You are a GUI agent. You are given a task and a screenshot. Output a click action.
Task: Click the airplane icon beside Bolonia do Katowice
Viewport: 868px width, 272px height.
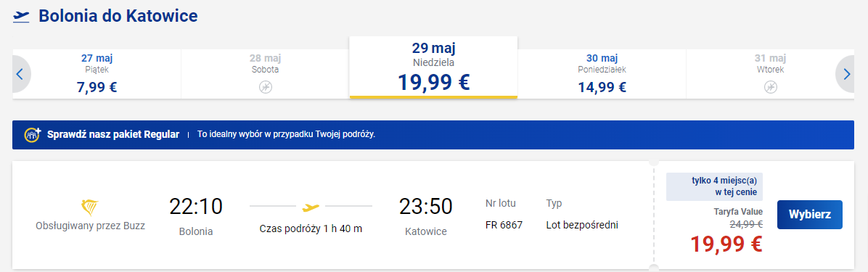tap(20, 16)
